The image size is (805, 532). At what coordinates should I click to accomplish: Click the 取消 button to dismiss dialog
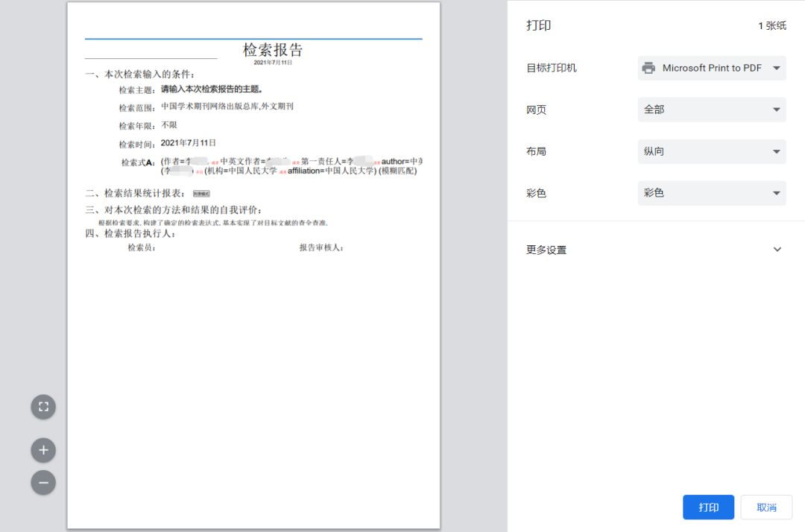click(765, 507)
